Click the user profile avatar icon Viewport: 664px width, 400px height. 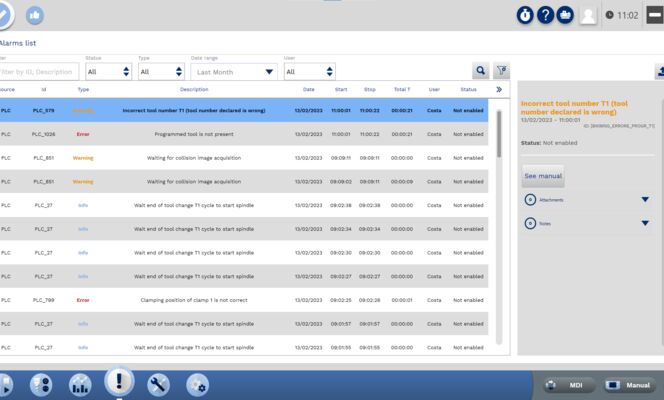point(589,16)
